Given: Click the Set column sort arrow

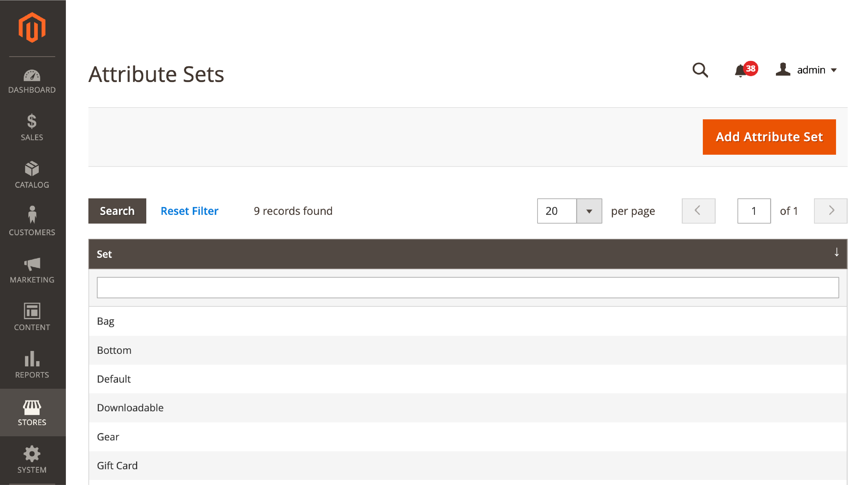Looking at the screenshot, I should pos(837,253).
